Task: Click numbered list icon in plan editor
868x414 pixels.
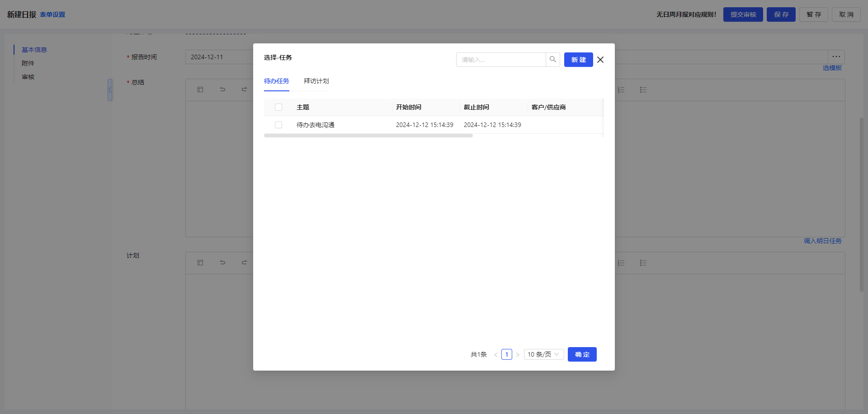Action: click(x=621, y=263)
